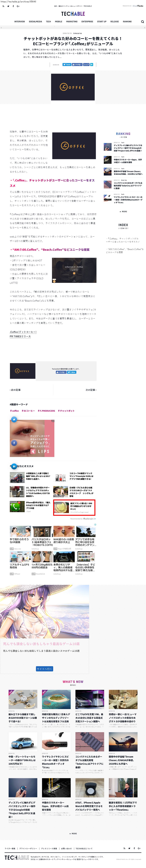146x868 pixels.
Task: Click the TECHABLE logo at page top
Action: [x=73, y=14]
